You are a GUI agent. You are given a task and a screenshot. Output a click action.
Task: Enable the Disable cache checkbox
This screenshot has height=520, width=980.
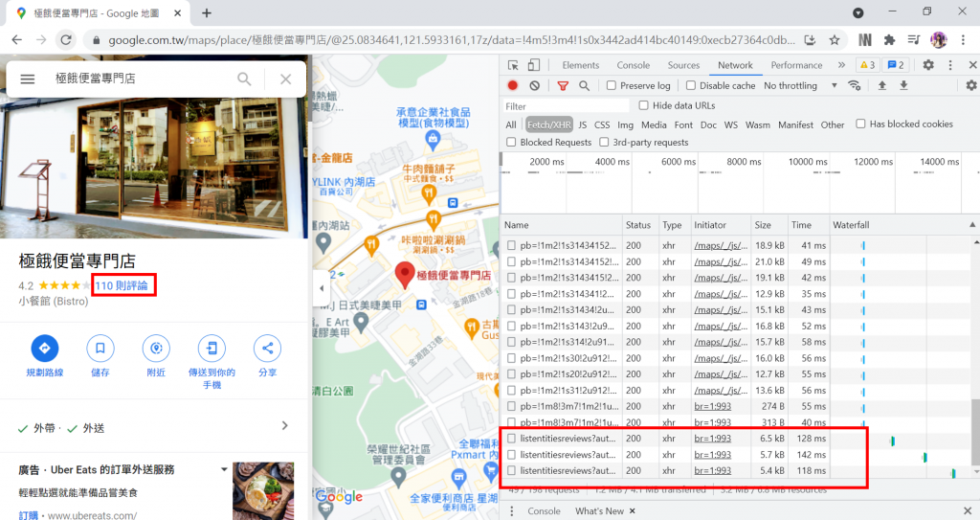691,86
